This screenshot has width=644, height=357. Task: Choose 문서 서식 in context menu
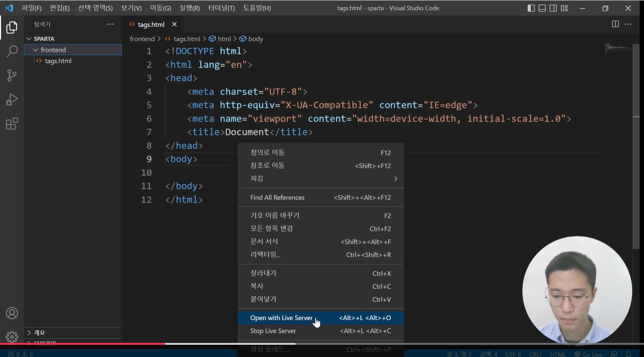pyautogui.click(x=321, y=242)
